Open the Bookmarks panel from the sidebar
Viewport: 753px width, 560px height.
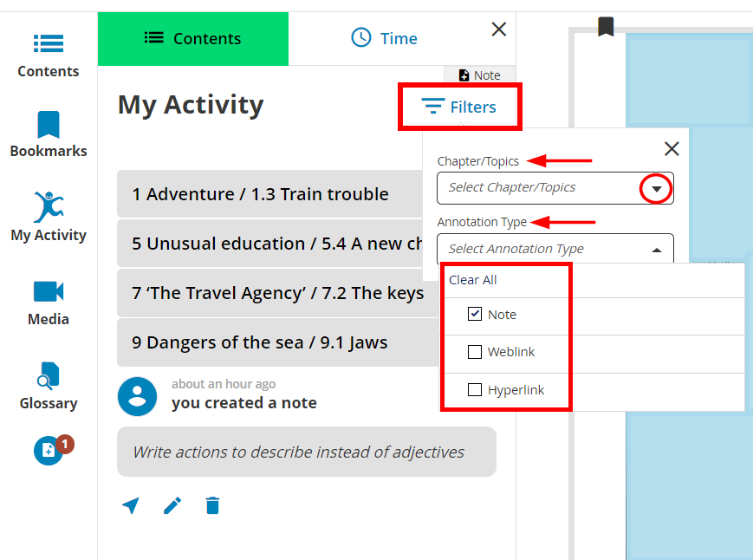(48, 132)
